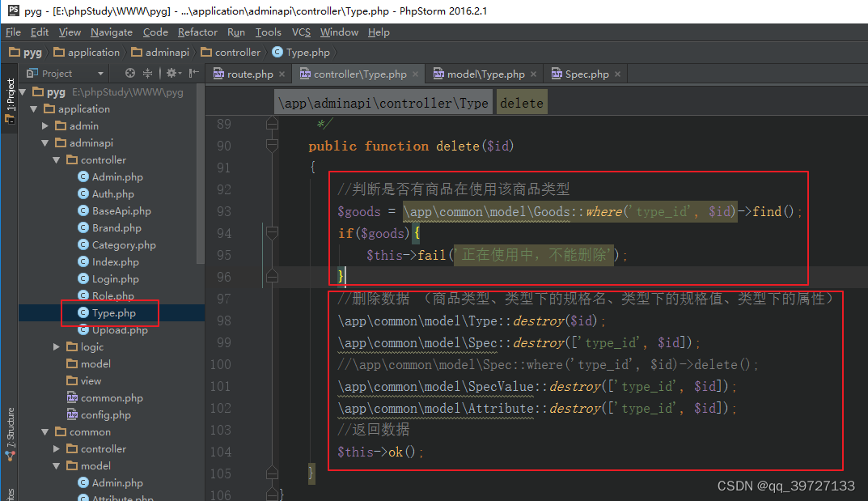The image size is (868, 501).
Task: Open the Project panel settings gear
Action: click(173, 73)
